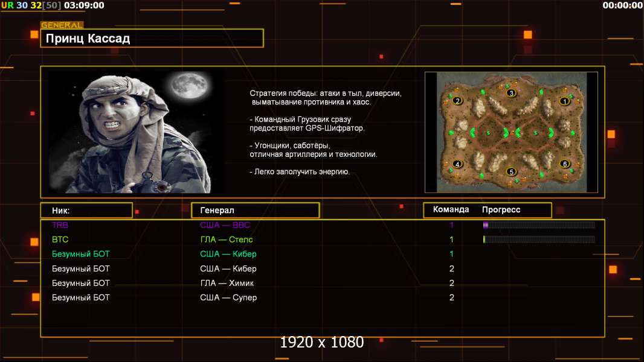
Task: Click start position marker 2 on the map
Action: click(x=457, y=100)
